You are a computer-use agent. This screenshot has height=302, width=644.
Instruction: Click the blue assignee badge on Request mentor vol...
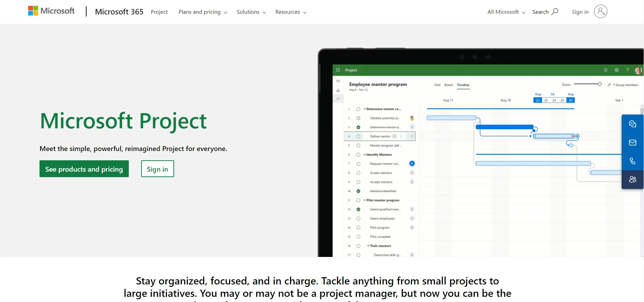pyautogui.click(x=412, y=164)
